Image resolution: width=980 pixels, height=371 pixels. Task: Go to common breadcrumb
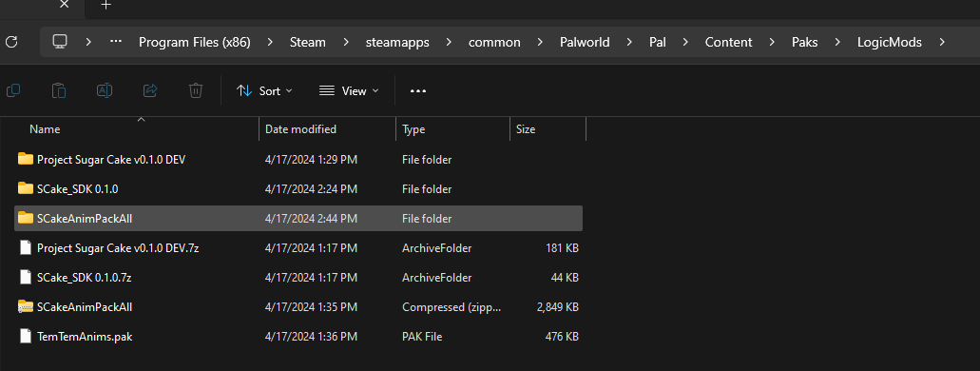(x=494, y=42)
